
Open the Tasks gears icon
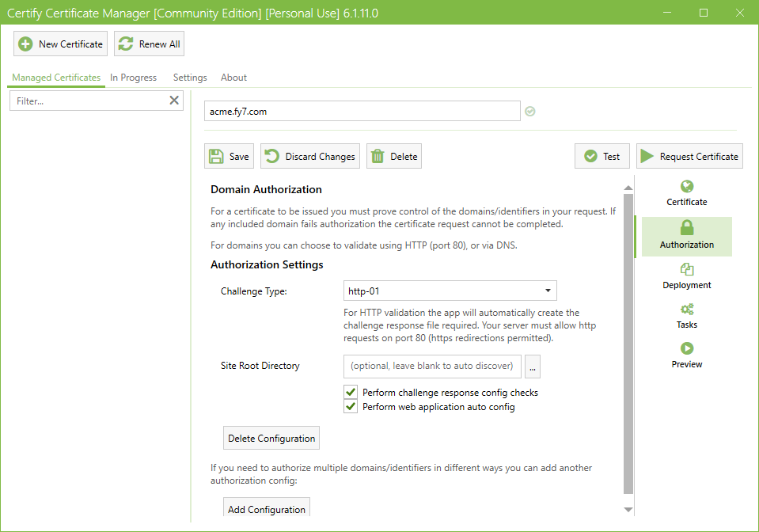point(687,309)
